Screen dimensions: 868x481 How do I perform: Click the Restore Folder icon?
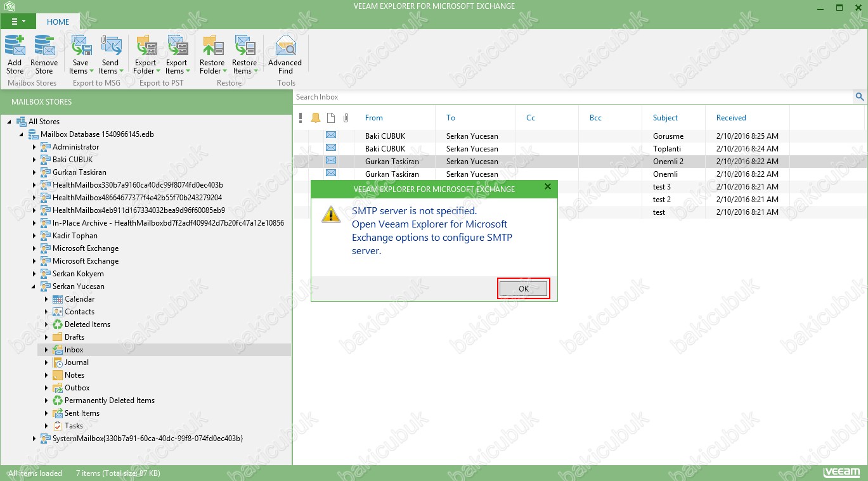(212, 46)
